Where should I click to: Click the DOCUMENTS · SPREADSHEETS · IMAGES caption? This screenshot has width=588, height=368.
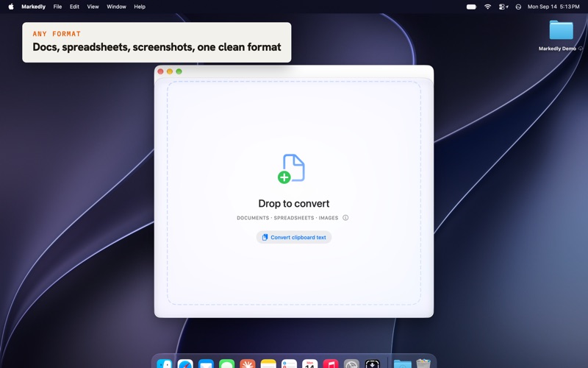[x=287, y=218]
